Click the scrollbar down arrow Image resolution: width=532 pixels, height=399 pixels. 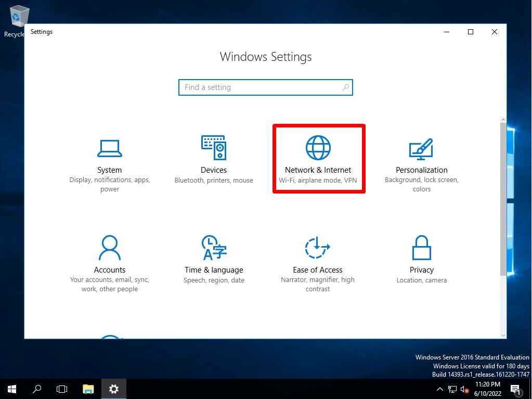pos(503,335)
